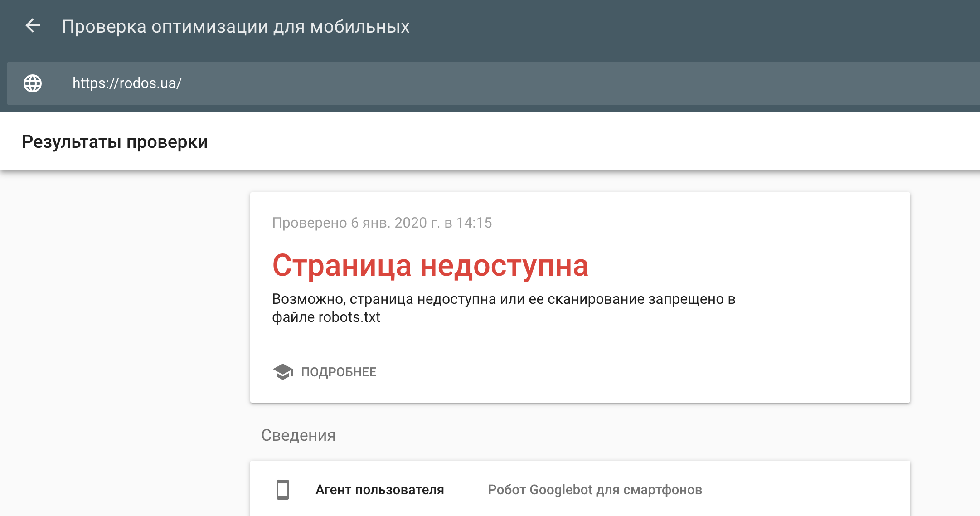Click the 'Проверка оптимизации для мобильных' title
Image resolution: width=980 pixels, height=516 pixels.
[x=236, y=27]
